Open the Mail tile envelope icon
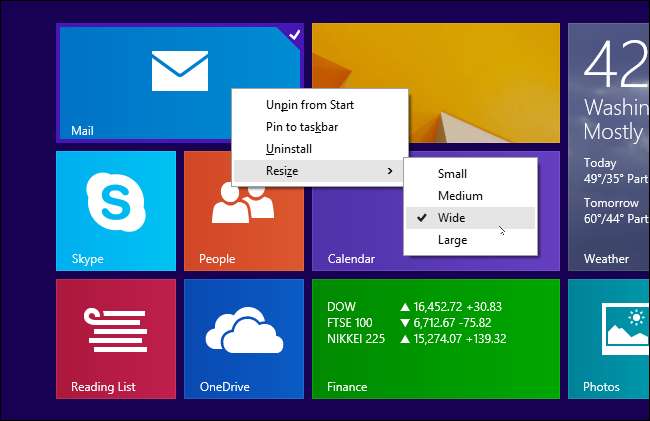The height and width of the screenshot is (421, 650). (180, 70)
